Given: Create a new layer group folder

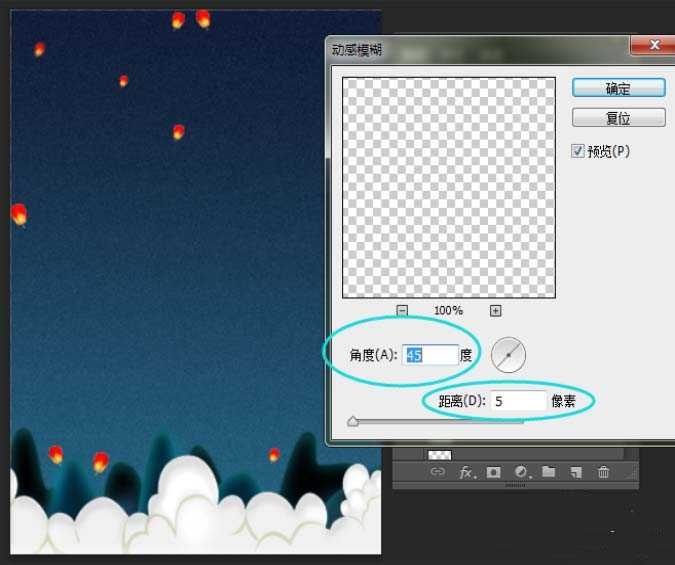Looking at the screenshot, I should pyautogui.click(x=548, y=472).
